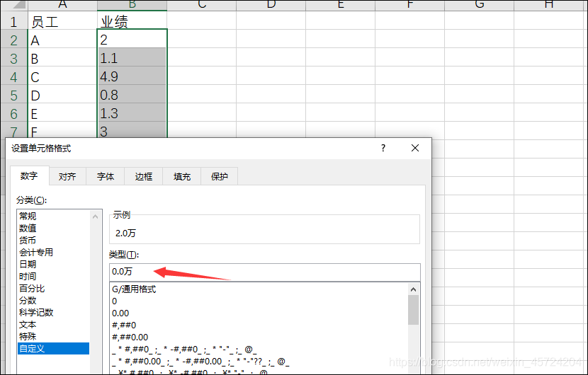This screenshot has height=375, width=588.
Task: Select 自定义 category
Action: click(53, 348)
